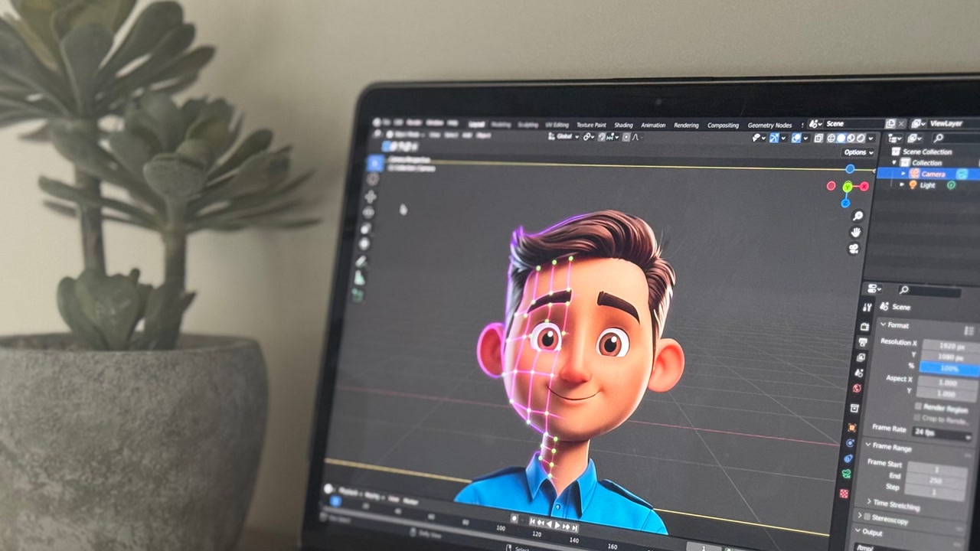Open the viewport Options dropdown

(858, 152)
